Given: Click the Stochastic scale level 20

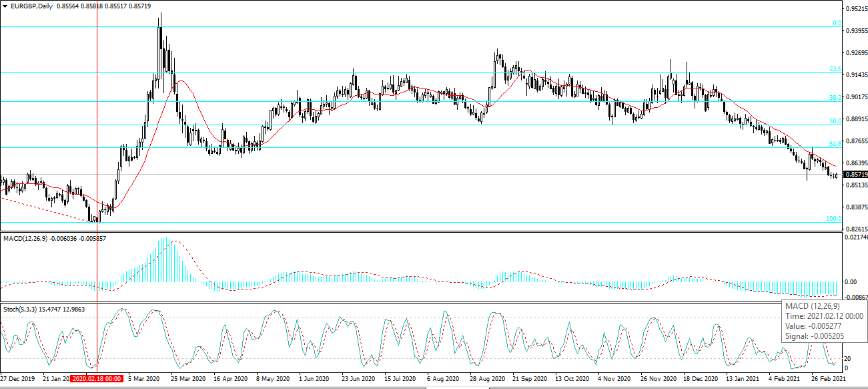Looking at the screenshot, I should pos(848,359).
